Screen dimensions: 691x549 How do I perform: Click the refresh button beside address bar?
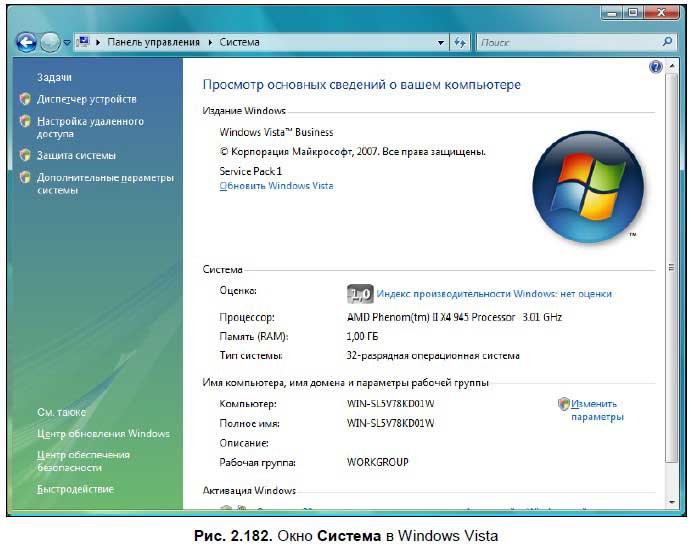point(460,43)
